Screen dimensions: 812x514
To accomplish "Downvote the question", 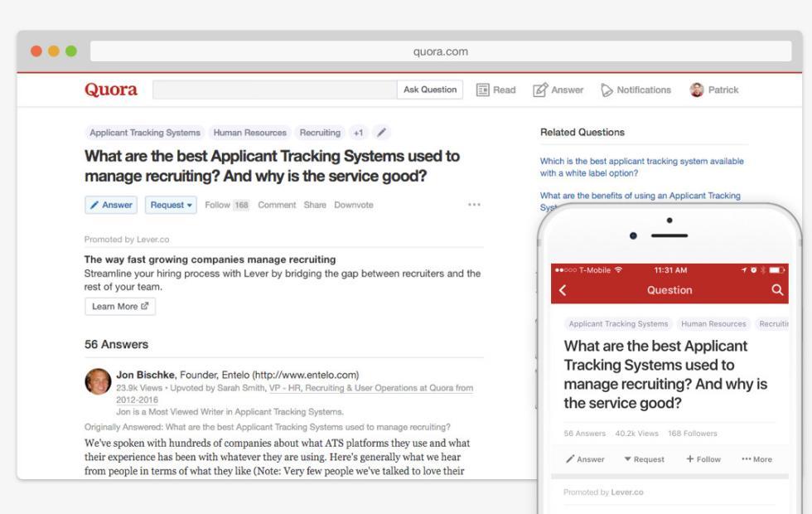I will [354, 206].
